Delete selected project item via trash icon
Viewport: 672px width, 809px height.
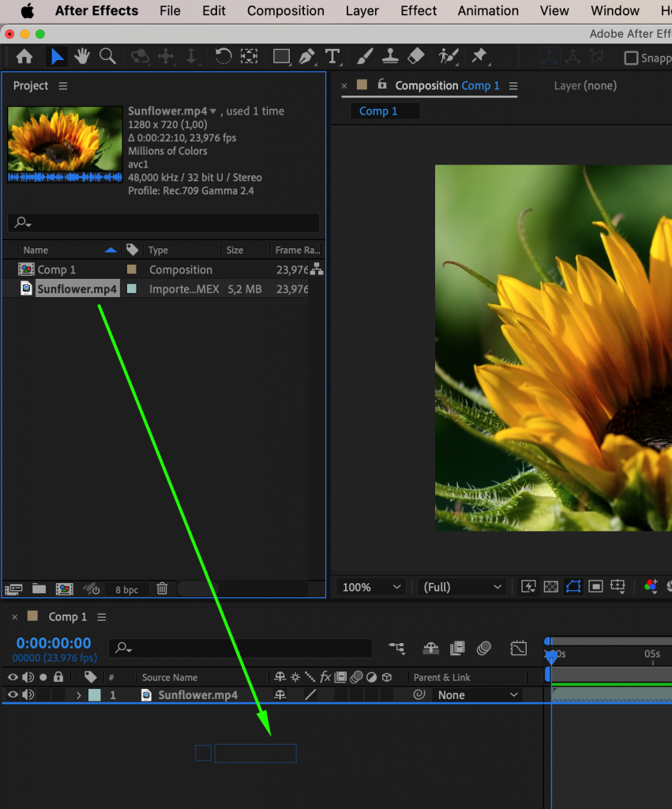163,589
